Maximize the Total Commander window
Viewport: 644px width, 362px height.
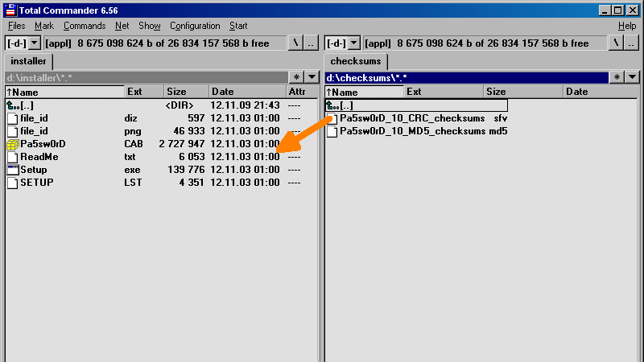tap(618, 10)
